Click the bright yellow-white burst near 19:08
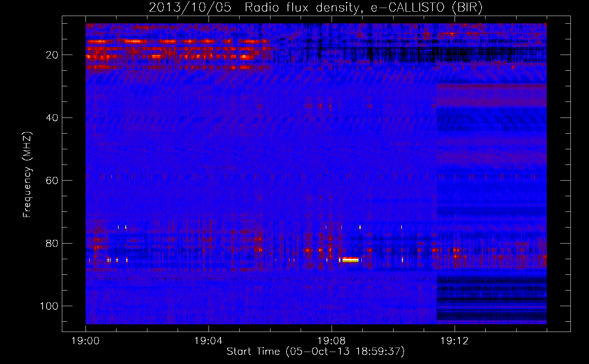Viewport: 589px width, 364px height. pyautogui.click(x=351, y=260)
